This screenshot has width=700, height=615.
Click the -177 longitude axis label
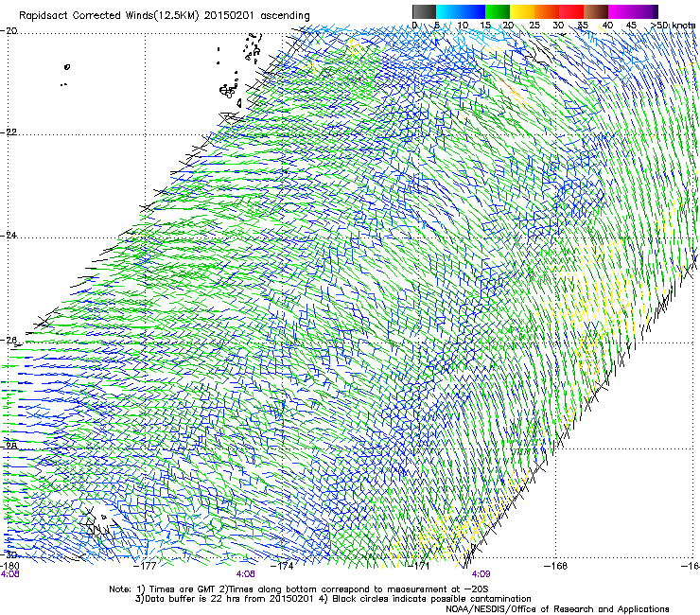click(145, 566)
